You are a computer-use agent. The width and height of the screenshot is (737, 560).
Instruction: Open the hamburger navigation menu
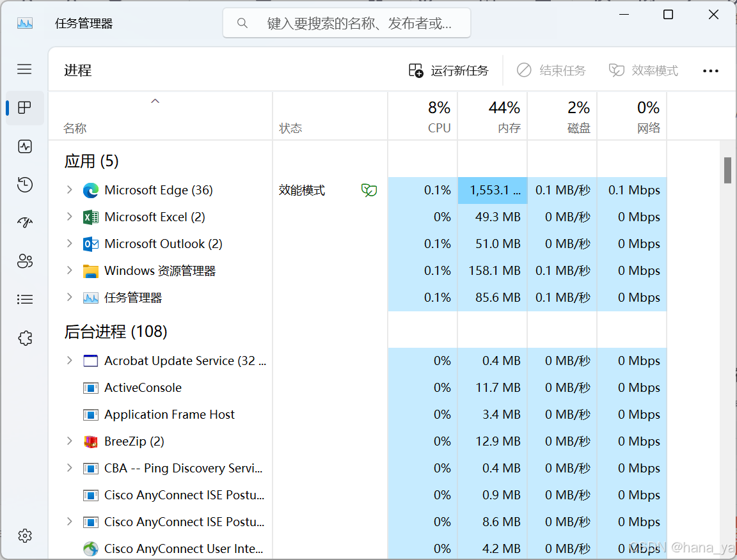point(24,70)
